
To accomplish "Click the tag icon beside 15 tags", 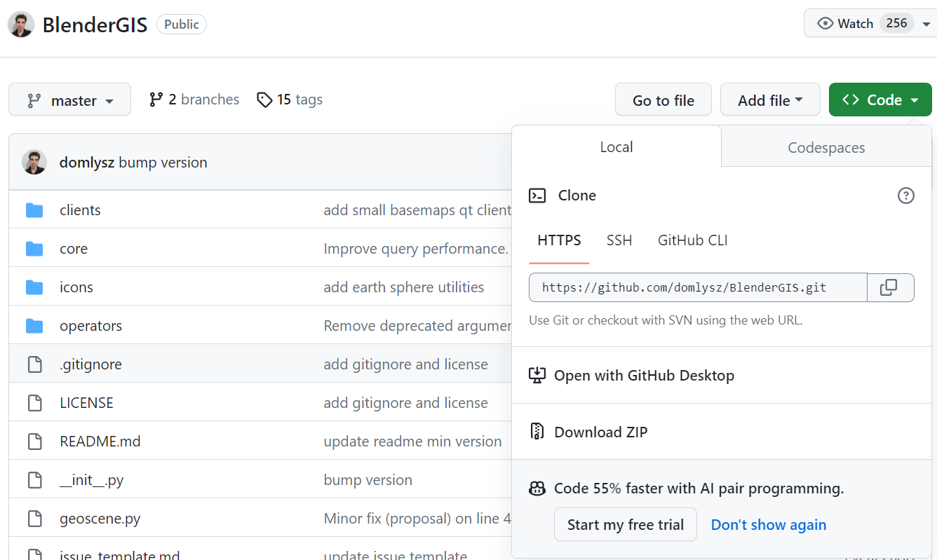I will click(x=264, y=100).
